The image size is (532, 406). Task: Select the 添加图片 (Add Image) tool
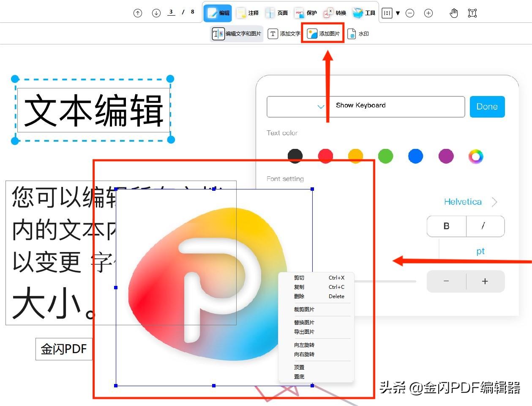(323, 33)
